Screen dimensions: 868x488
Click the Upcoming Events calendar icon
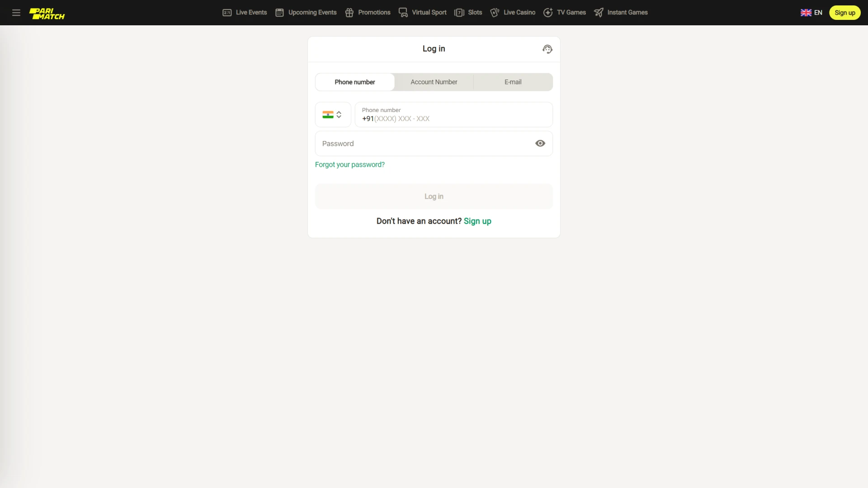[x=279, y=13]
